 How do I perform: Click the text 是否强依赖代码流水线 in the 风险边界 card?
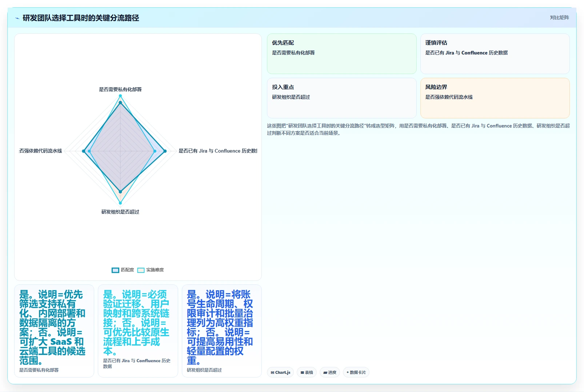click(449, 97)
